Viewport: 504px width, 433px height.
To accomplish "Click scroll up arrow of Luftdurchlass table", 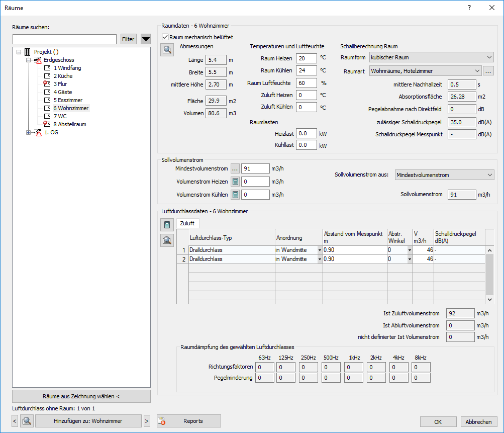I will coord(489,250).
